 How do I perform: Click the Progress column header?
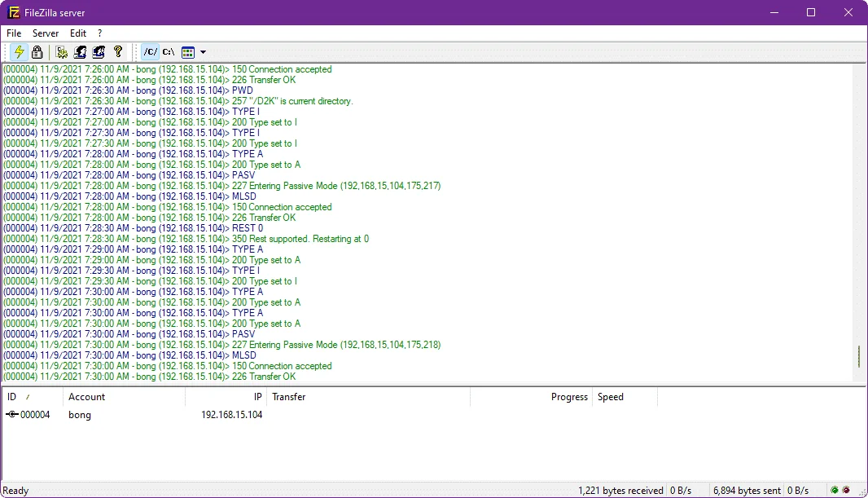pos(532,397)
